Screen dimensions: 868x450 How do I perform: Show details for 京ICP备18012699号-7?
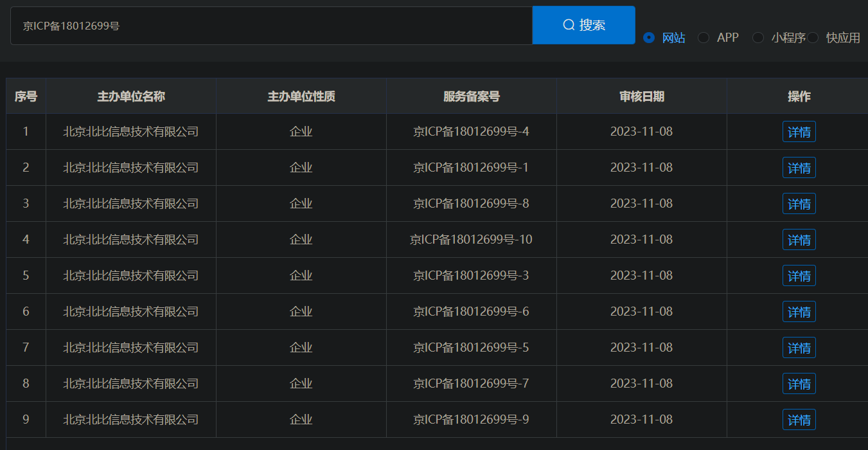[799, 384]
